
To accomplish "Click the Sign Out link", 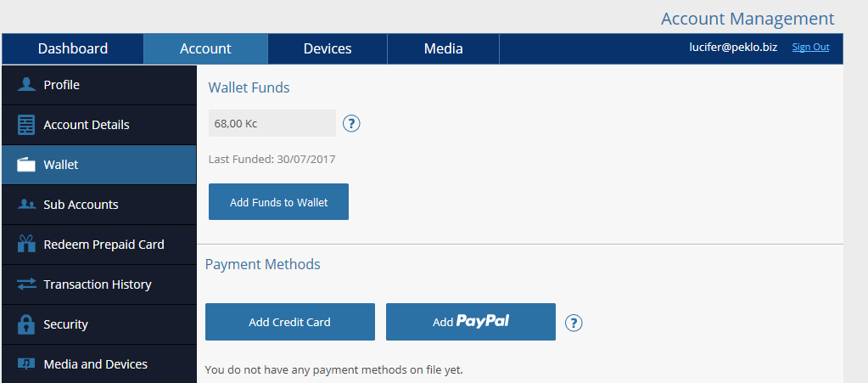I will click(810, 47).
